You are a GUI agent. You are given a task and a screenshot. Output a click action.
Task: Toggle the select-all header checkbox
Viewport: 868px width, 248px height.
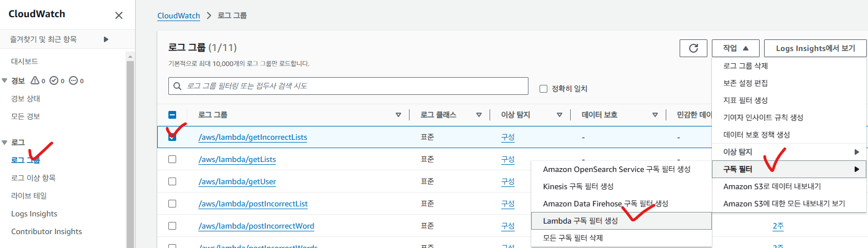coord(172,115)
